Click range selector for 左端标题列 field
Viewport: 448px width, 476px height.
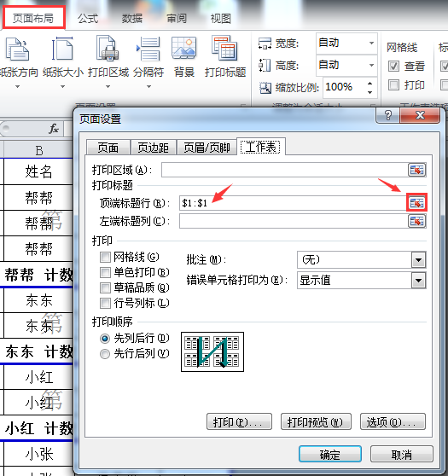point(416,221)
